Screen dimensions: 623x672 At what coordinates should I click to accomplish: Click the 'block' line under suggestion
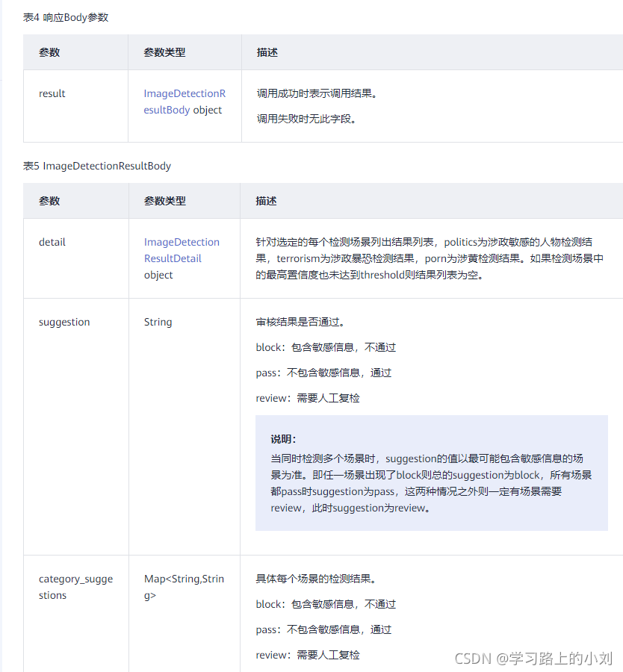pyautogui.click(x=326, y=347)
